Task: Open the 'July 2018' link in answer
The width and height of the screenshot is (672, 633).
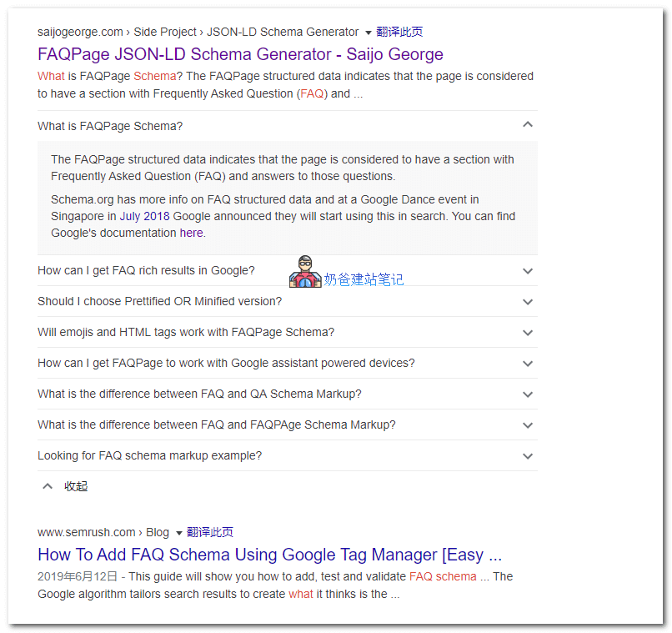Action: tap(144, 216)
